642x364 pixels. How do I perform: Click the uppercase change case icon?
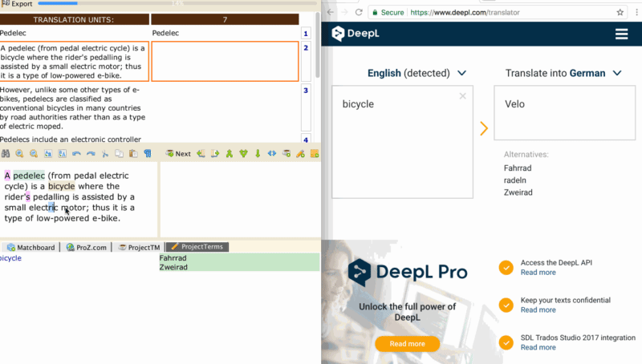pyautogui.click(x=63, y=154)
